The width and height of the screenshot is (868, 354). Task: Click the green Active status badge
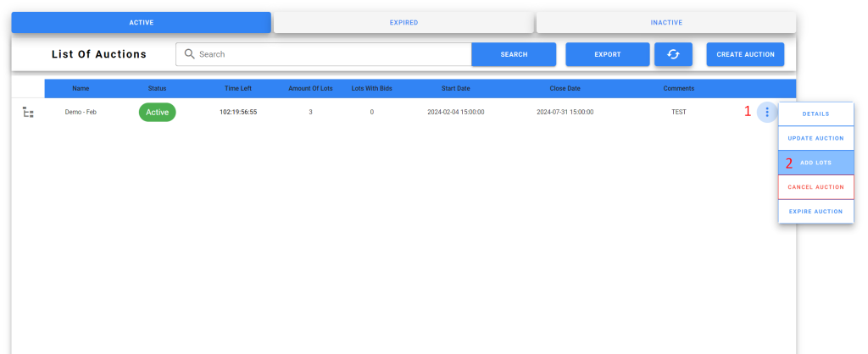coord(157,112)
